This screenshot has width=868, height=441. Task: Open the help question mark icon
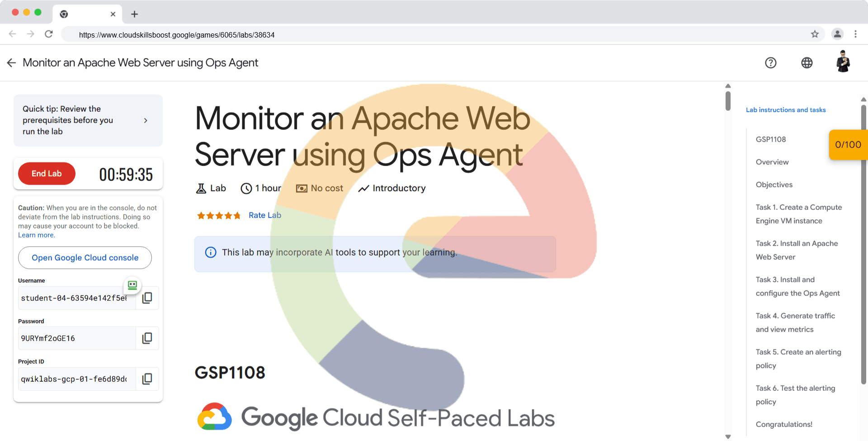(771, 63)
